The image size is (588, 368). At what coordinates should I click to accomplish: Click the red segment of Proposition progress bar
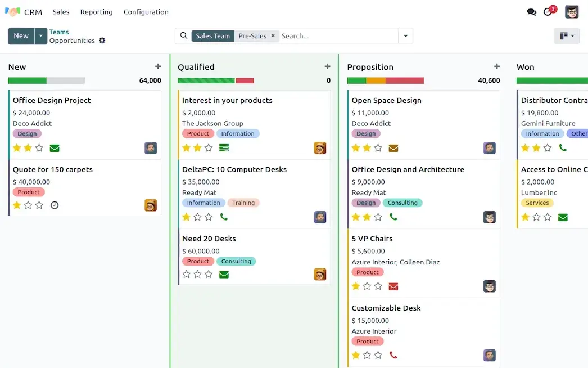(x=404, y=80)
